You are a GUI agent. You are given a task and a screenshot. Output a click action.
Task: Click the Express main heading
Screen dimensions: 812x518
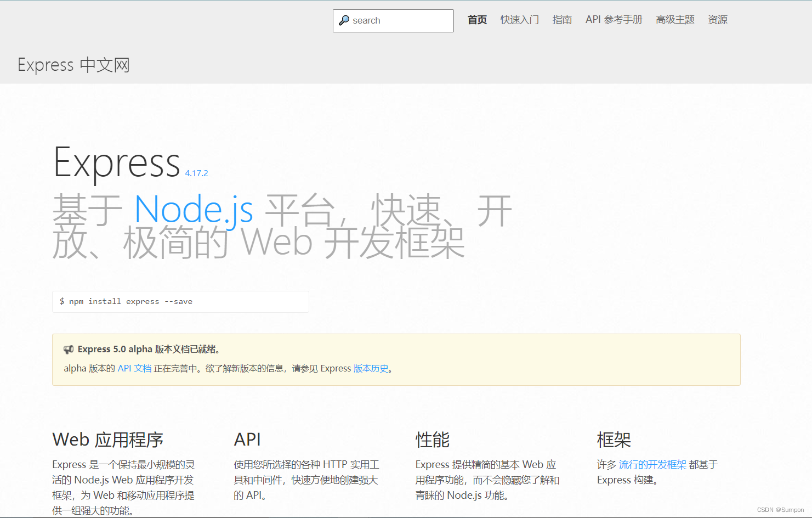click(x=117, y=162)
